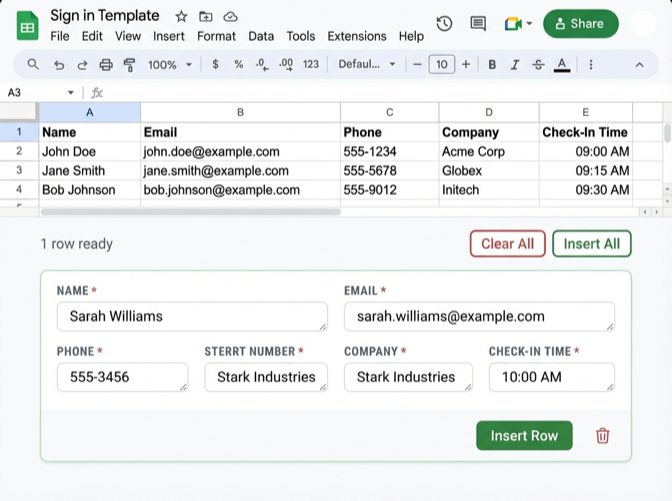Select column B header
The width and height of the screenshot is (672, 501).
pos(240,112)
